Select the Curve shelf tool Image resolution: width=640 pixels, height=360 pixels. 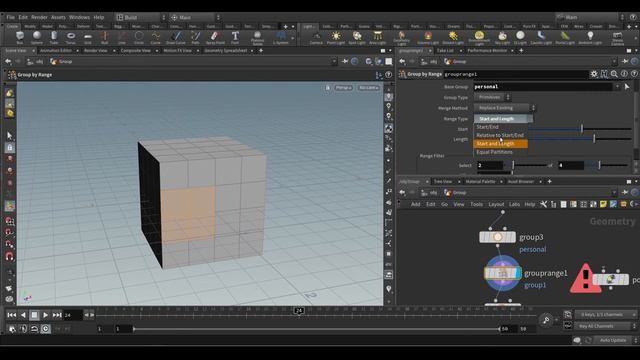point(156,38)
